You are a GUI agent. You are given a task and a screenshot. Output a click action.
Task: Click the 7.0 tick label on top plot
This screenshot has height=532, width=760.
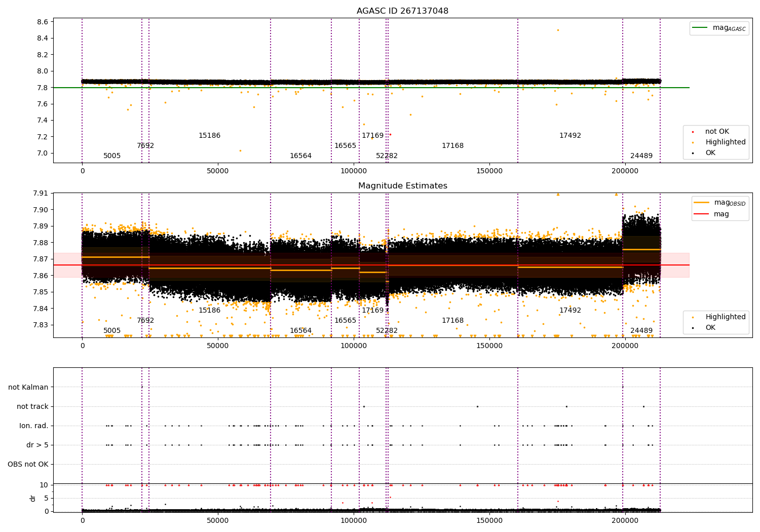(43, 153)
